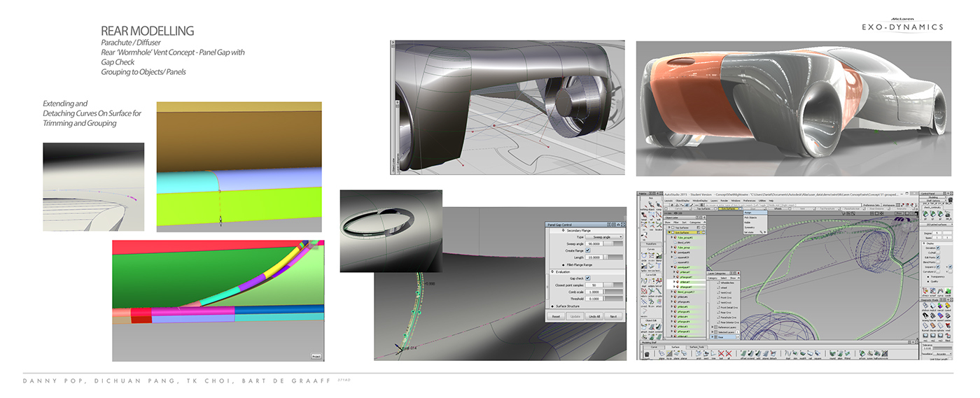The image size is (980, 398).
Task: Apply the multcol diagnostic shade
Action: click(x=932, y=306)
